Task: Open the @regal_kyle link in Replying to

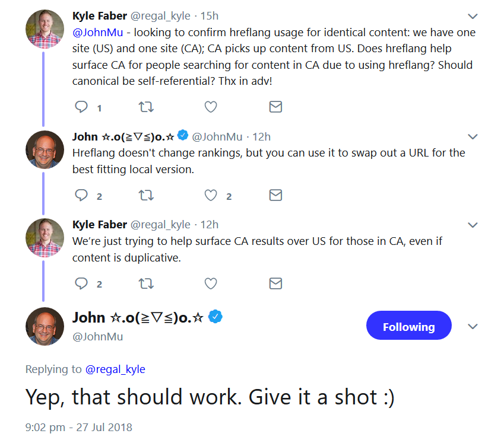Action: coord(115,369)
